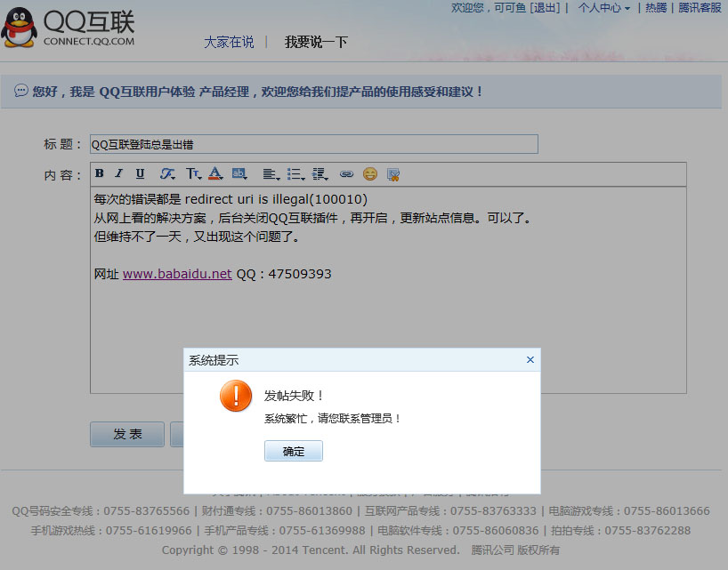Click the 但维持不了一天 line in the content

(x=198, y=237)
